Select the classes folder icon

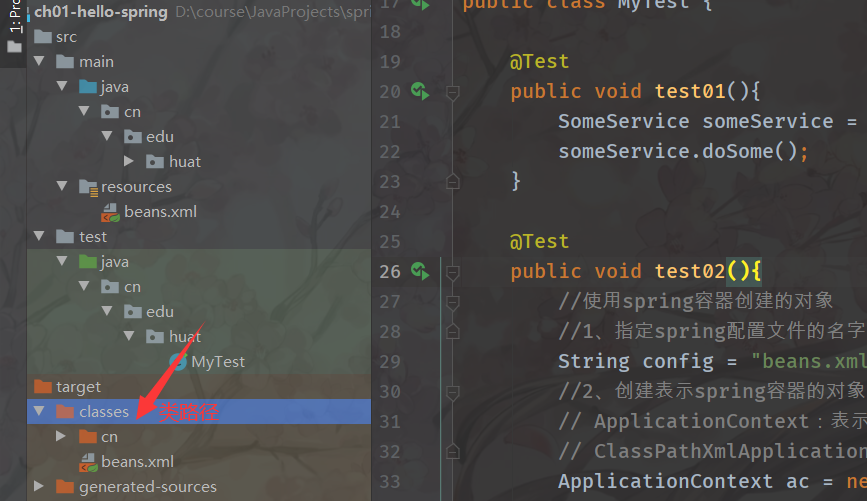coord(65,411)
